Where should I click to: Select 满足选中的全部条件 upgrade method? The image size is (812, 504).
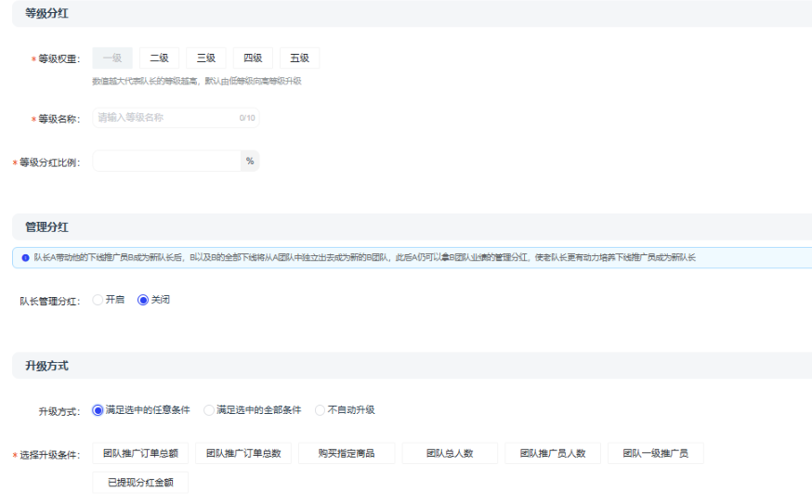pyautogui.click(x=209, y=409)
